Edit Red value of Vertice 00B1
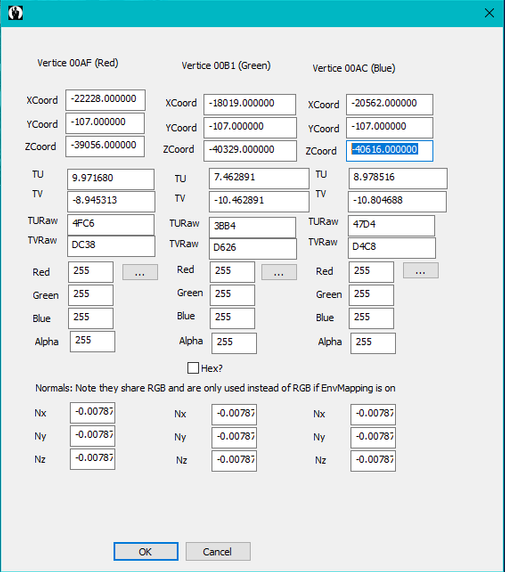This screenshot has height=572, width=505. coord(232,272)
